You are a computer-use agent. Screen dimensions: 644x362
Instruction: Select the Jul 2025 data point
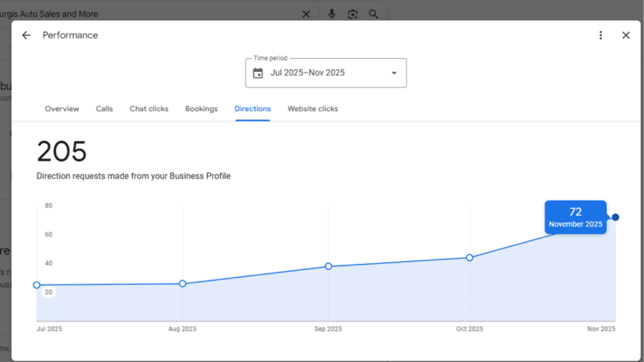[37, 285]
